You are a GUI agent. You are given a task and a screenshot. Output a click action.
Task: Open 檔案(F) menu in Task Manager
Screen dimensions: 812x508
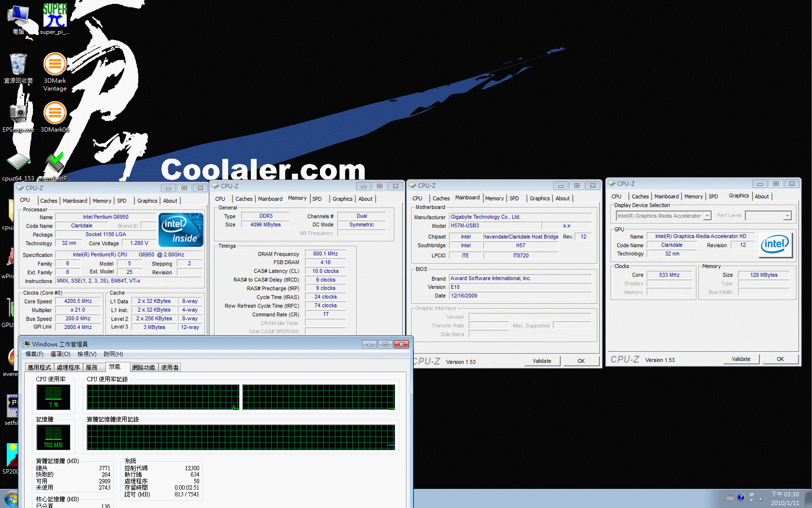point(34,354)
